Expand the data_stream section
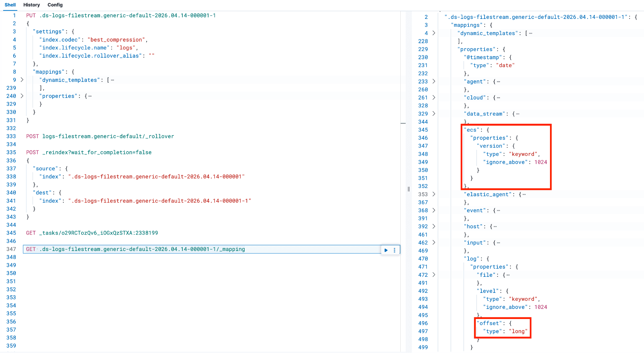The height and width of the screenshot is (353, 644). 434,114
